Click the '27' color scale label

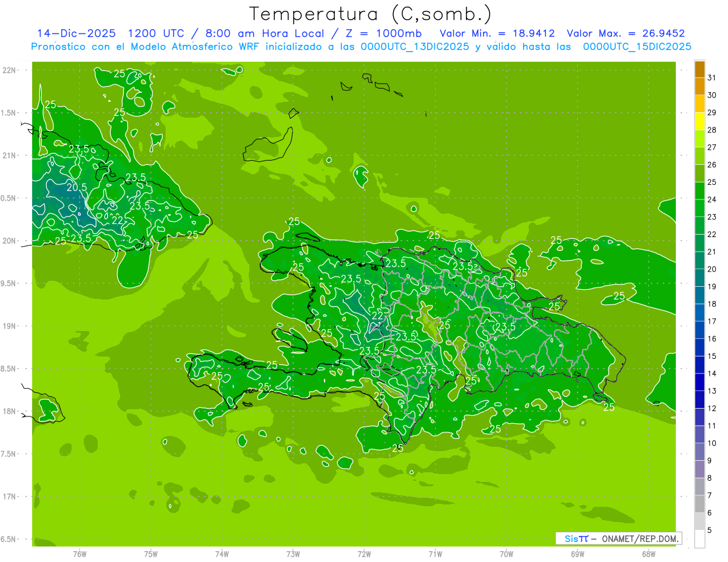[x=712, y=147]
